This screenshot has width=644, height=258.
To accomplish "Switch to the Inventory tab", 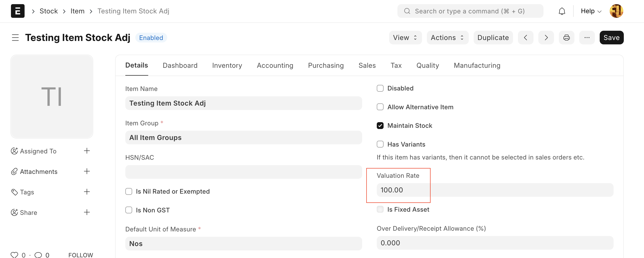I will (x=227, y=65).
